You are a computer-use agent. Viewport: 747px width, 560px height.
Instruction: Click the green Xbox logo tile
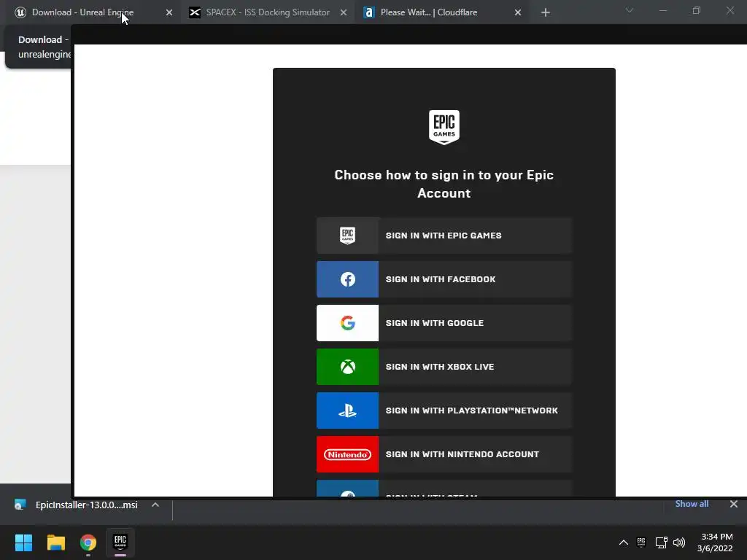click(x=348, y=367)
